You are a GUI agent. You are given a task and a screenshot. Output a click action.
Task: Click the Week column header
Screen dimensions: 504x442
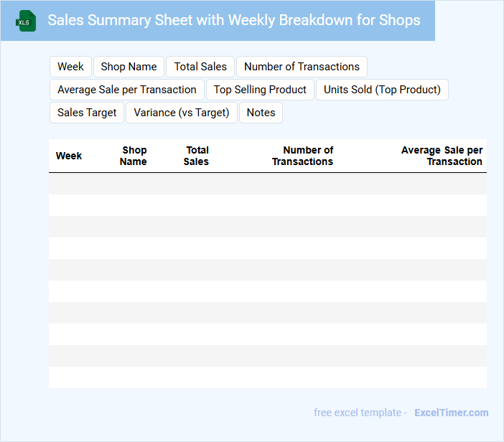pyautogui.click(x=69, y=156)
